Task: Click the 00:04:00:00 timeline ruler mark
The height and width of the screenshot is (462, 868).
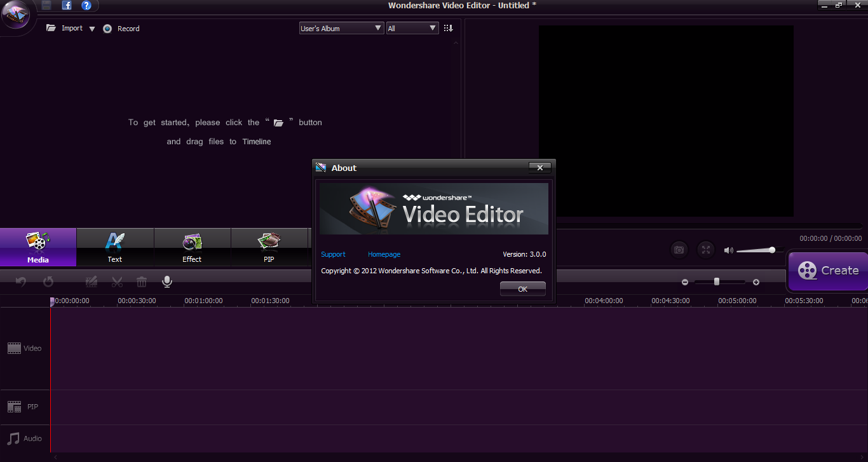Action: tap(604, 301)
